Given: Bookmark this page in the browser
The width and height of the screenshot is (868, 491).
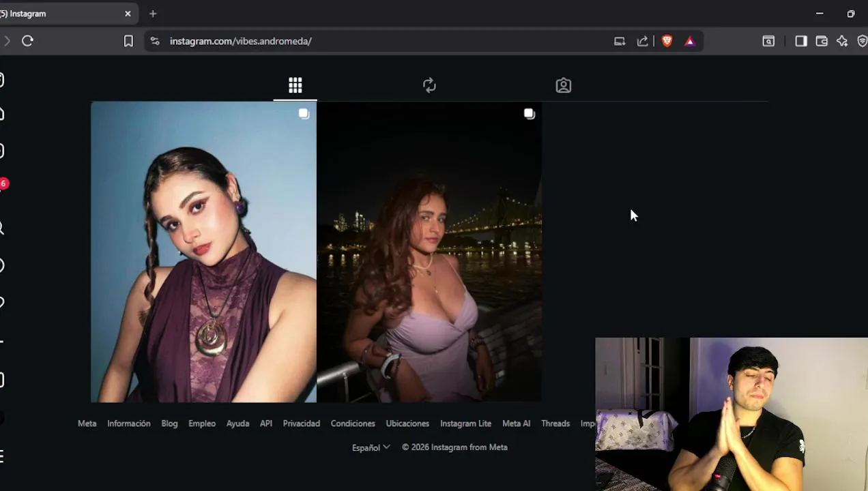Looking at the screenshot, I should (x=128, y=41).
